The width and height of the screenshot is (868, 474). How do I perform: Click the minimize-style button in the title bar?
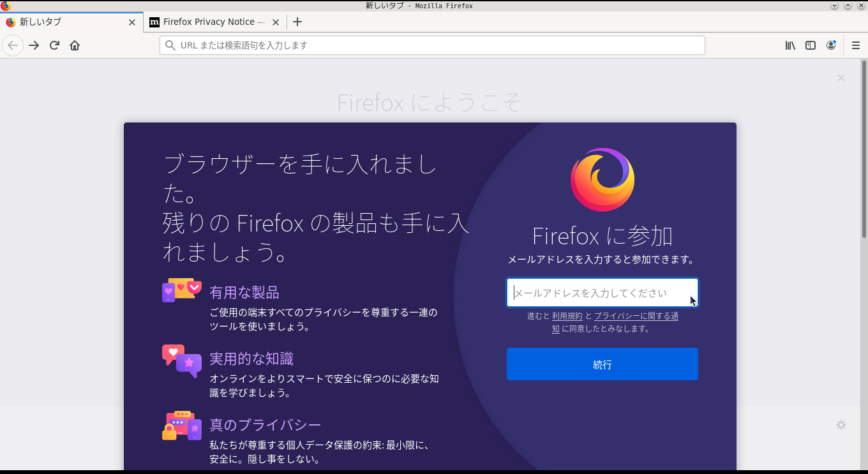tap(834, 6)
